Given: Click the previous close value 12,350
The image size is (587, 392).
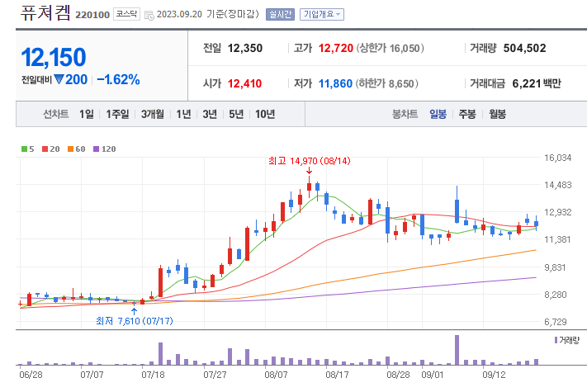Looking at the screenshot, I should click(245, 48).
